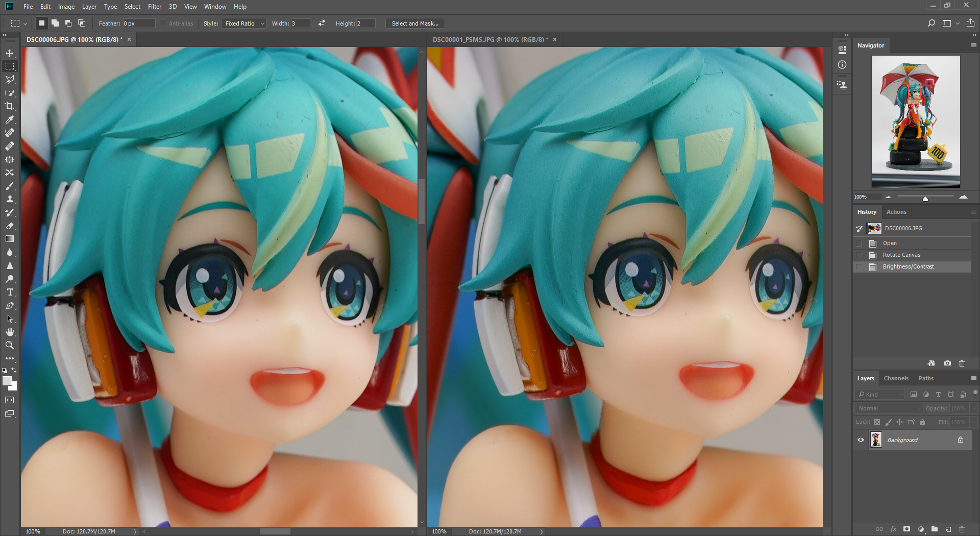Screen dimensions: 980x536
Task: Click the Navigator zoom out button
Action: pos(888,197)
